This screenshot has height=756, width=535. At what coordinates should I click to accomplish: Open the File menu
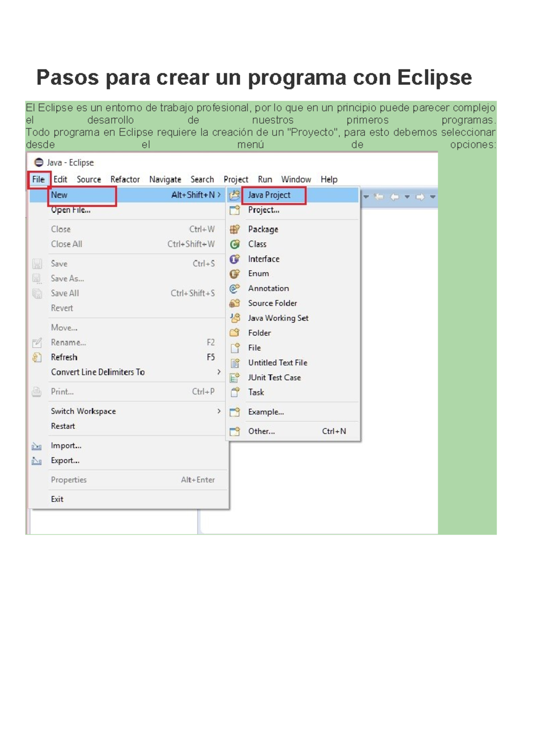pyautogui.click(x=38, y=179)
